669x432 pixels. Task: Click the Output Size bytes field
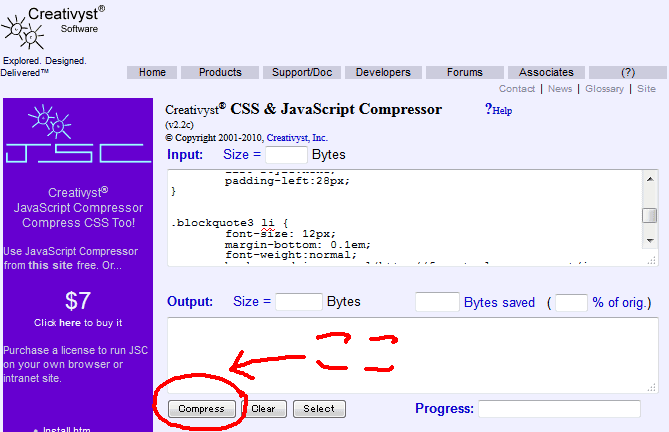(299, 302)
